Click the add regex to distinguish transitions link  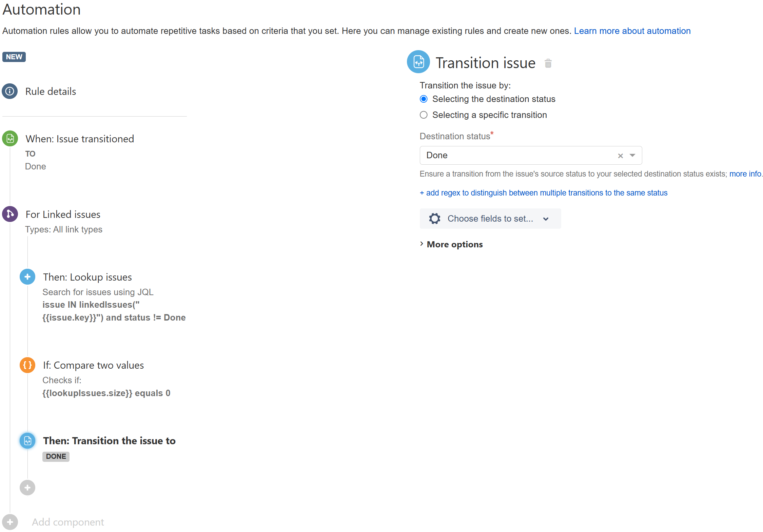(543, 192)
